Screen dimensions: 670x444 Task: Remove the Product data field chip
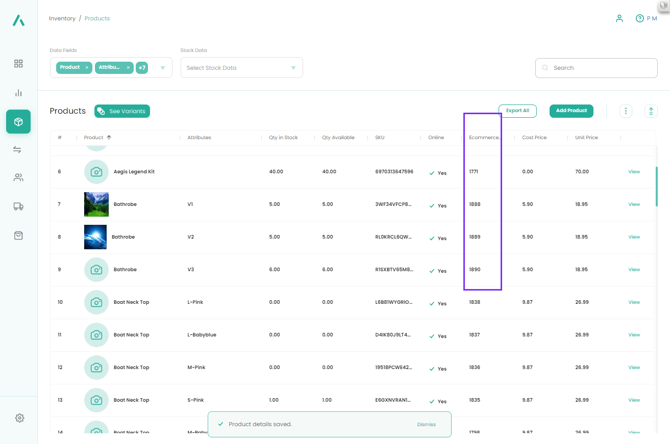[x=87, y=68]
